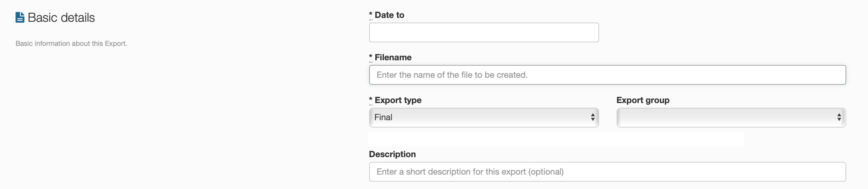The height and width of the screenshot is (189, 868).
Task: Click the Export group dropdown arrows
Action: point(839,117)
